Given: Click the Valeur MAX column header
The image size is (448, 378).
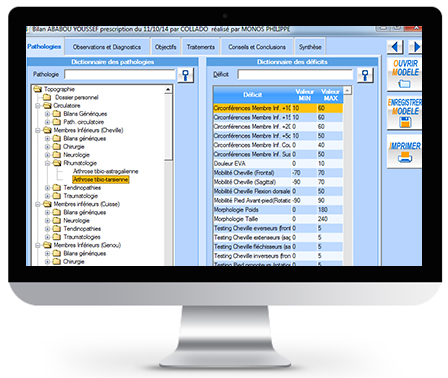Looking at the screenshot, I should tap(330, 95).
